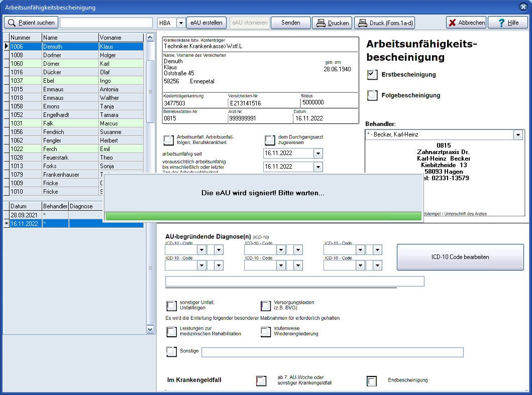This screenshot has height=395, width=532.
Task: Cancel with the Abbrechen button
Action: (x=466, y=23)
